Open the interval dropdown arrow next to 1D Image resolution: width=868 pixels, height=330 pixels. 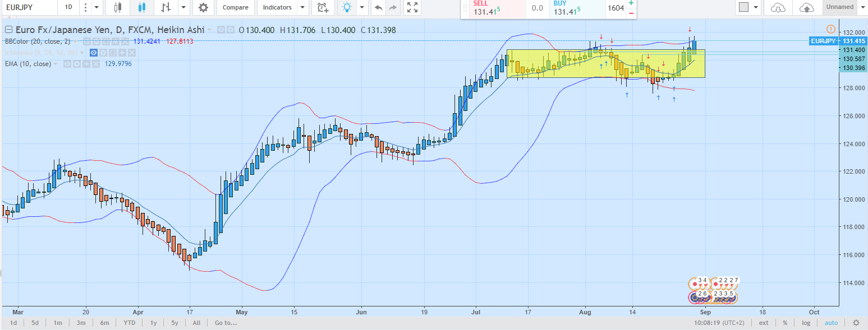pos(96,7)
